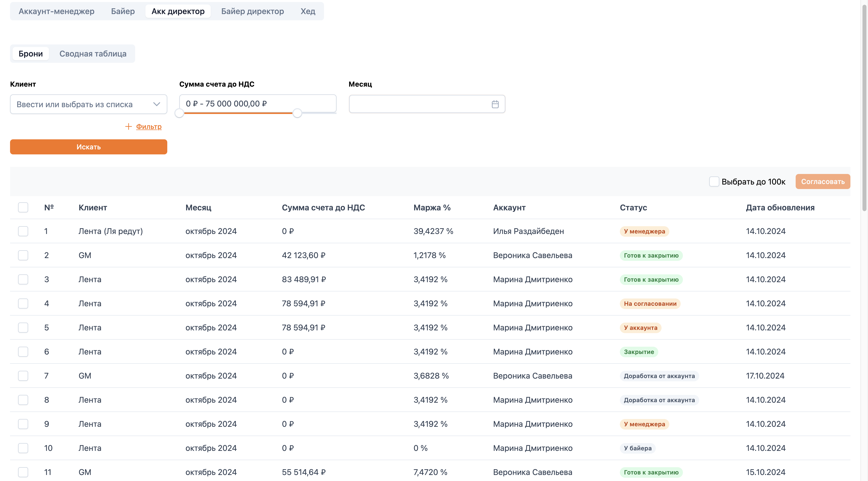Check the row 9 У менеджера checkbox
868x481 pixels.
23,424
